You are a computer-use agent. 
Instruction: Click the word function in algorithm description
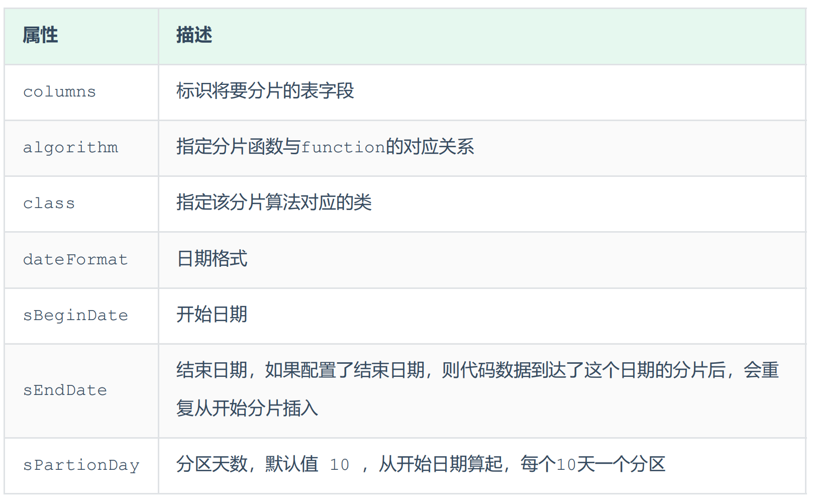(x=343, y=148)
